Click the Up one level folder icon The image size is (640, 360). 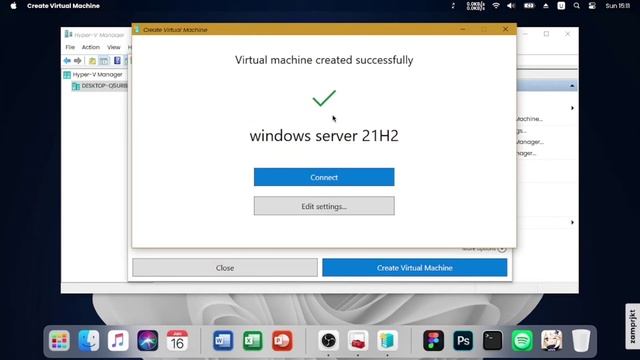pyautogui.click(x=92, y=61)
